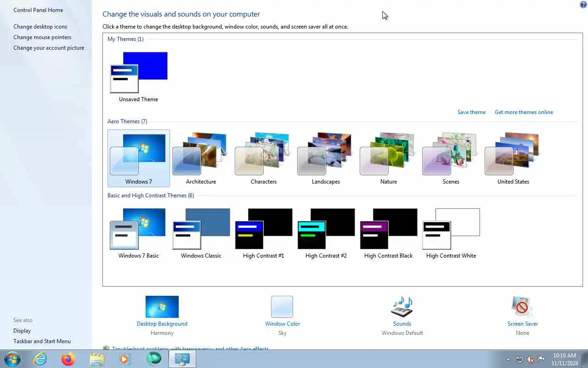Open the green play app on taskbar

tap(154, 358)
